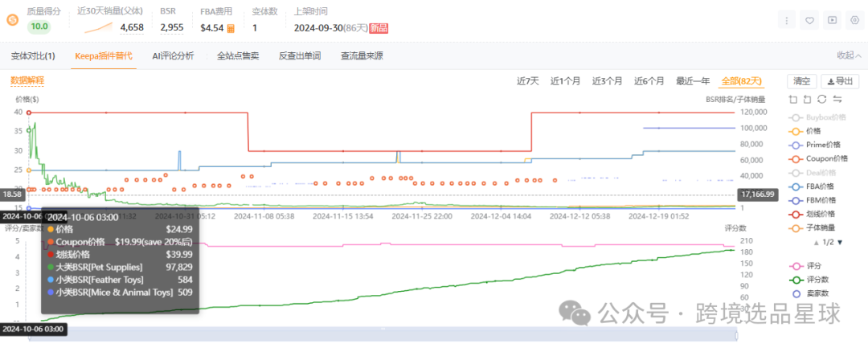Open the 查流量来源 tab
The image size is (868, 348).
pos(362,56)
